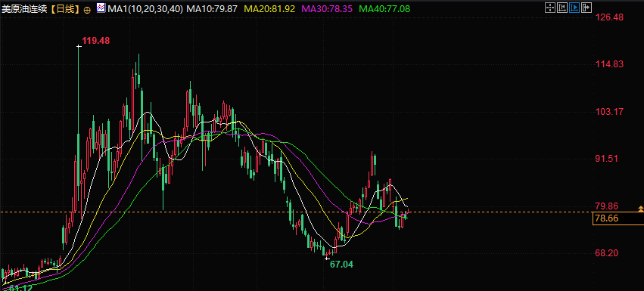644x291 pixels.
Task: Click the crosshair cursor icon in top-right toolbar
Action: [x=550, y=8]
